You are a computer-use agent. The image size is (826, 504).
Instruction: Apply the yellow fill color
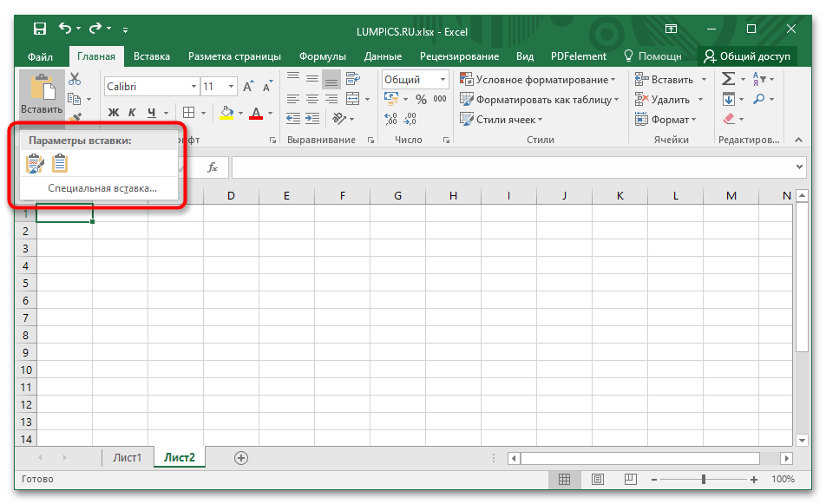(226, 113)
